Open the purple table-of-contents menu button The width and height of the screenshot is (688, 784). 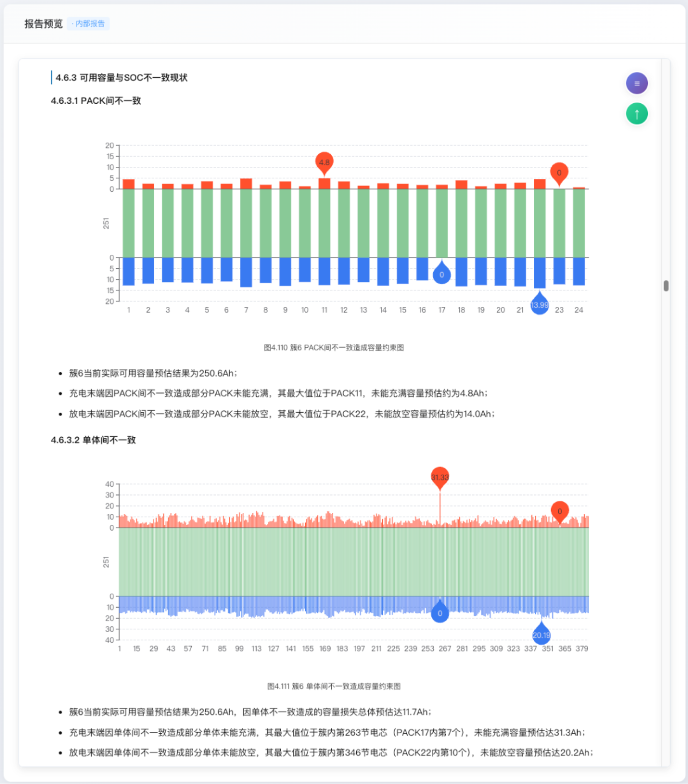point(637,83)
